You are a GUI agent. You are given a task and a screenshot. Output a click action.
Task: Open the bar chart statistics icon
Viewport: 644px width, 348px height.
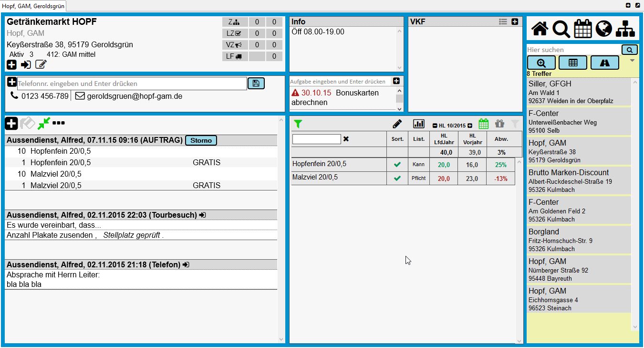418,124
